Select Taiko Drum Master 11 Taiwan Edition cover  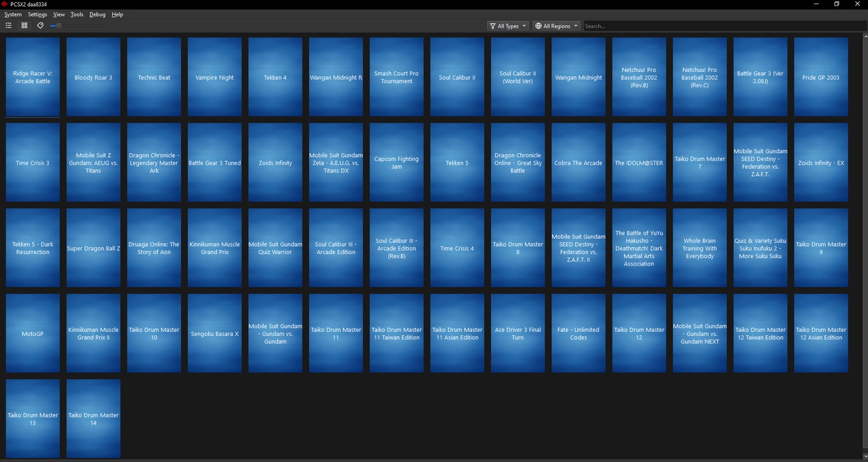(397, 333)
